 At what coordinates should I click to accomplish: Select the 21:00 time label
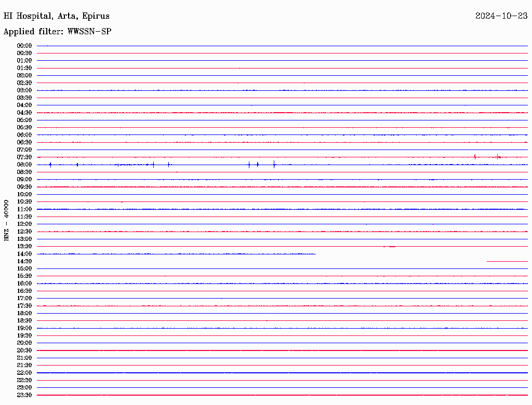coord(24,358)
